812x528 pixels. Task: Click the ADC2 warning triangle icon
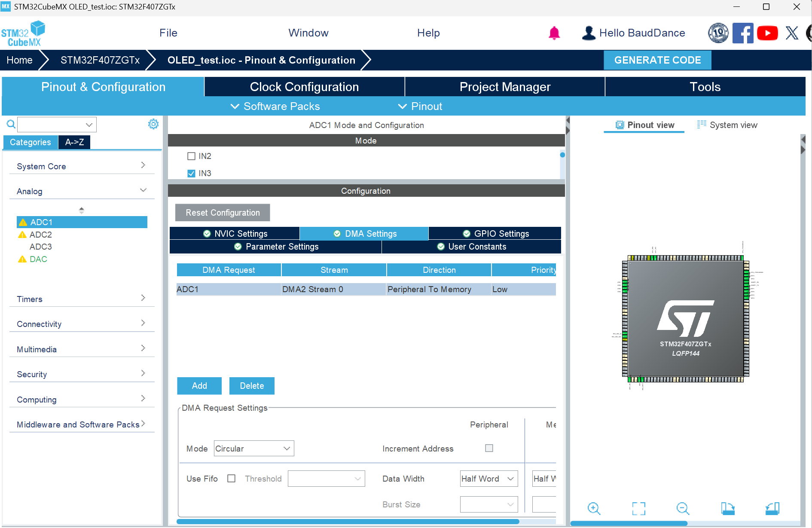click(22, 235)
